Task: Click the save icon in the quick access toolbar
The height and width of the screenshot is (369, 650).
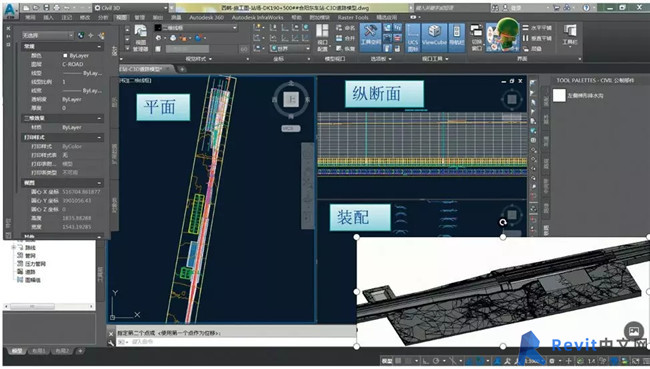Action: click(x=46, y=8)
